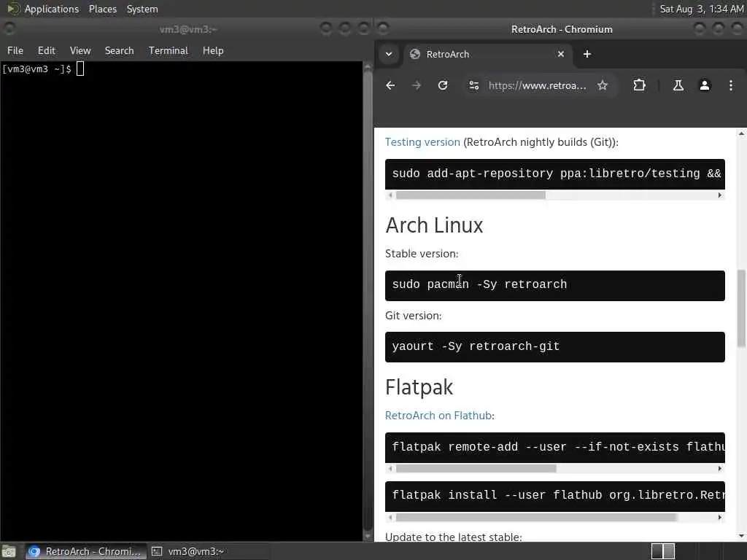Open Chromium three-dot menu
This screenshot has width=747, height=560.
[x=730, y=85]
